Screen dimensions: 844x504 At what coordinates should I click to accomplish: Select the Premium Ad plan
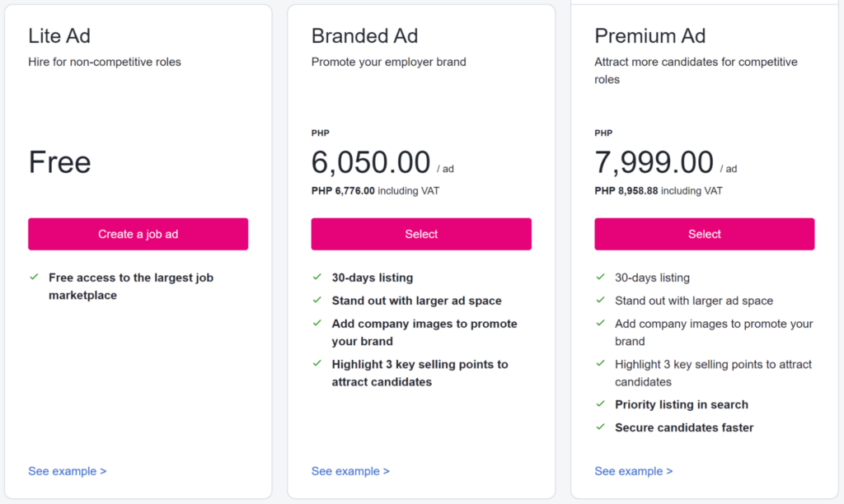click(x=704, y=234)
